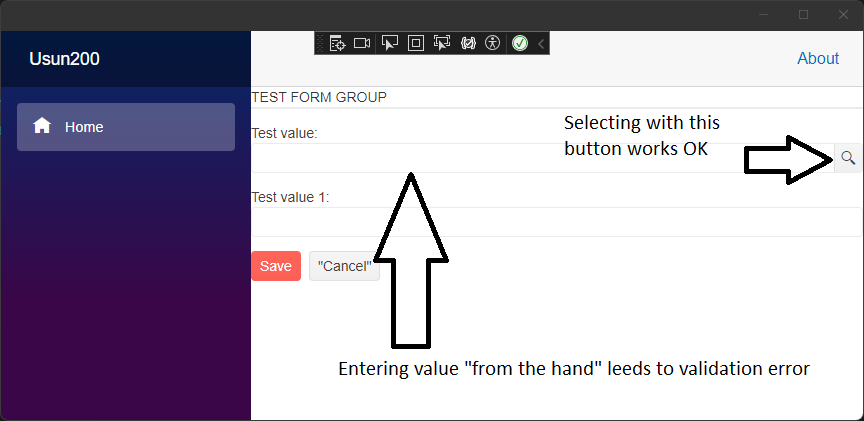
Task: Activate the Select Element pointer tool
Action: pos(390,43)
